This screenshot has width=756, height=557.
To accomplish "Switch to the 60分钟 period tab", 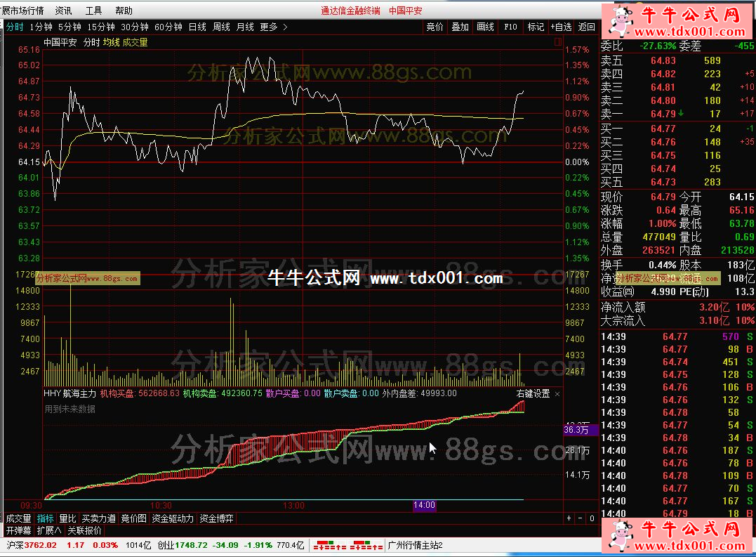I will tap(168, 27).
